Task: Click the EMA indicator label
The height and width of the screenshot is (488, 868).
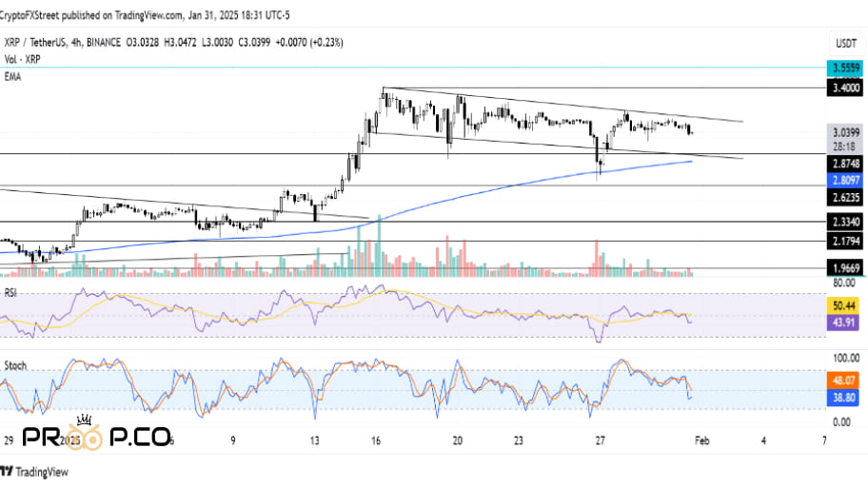Action: (x=12, y=77)
